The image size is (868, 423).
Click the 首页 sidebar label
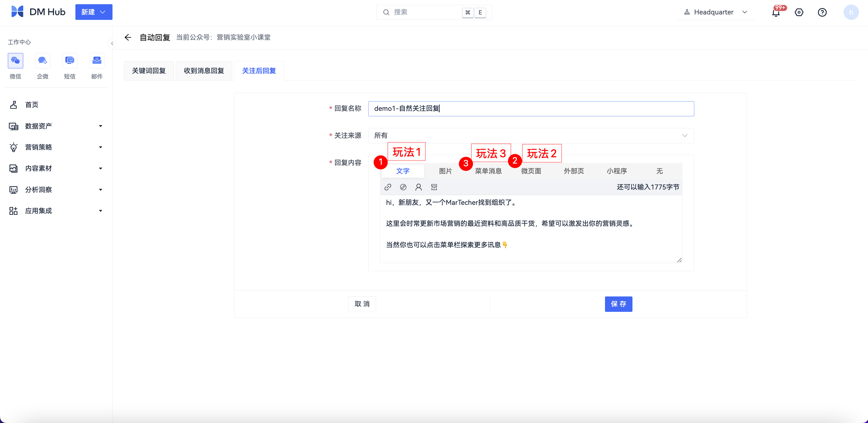[32, 105]
